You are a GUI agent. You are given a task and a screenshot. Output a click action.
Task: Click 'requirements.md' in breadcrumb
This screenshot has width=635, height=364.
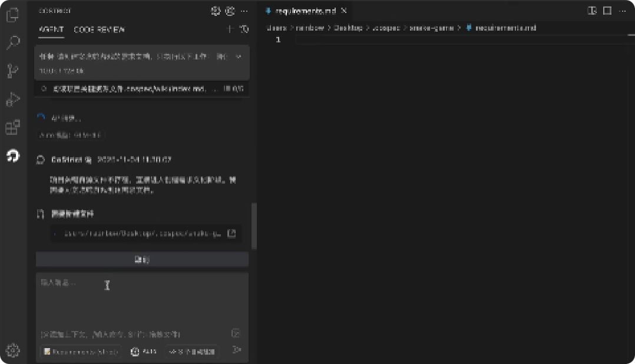coord(505,28)
